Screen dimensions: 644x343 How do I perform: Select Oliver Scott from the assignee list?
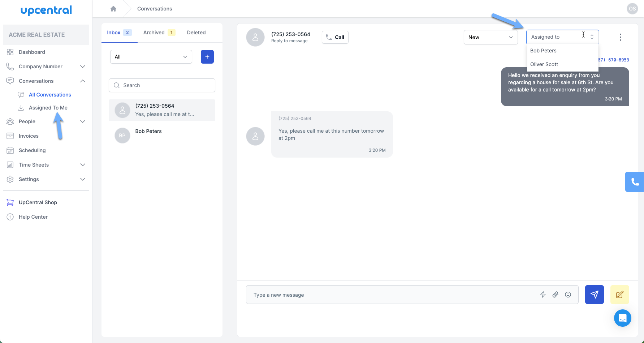[x=544, y=64]
